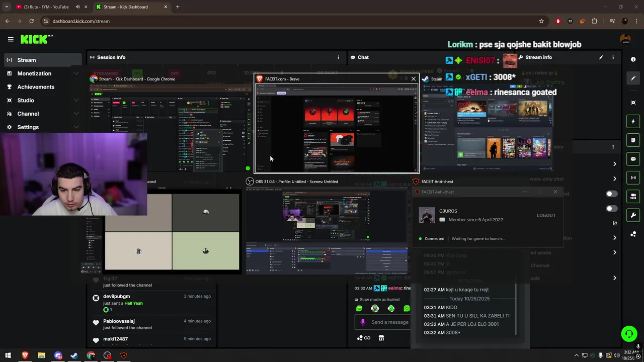Switch to the OBS 31.0.4 window thumbnail
Image resolution: width=644 pixels, height=362 pixels.
327,232
